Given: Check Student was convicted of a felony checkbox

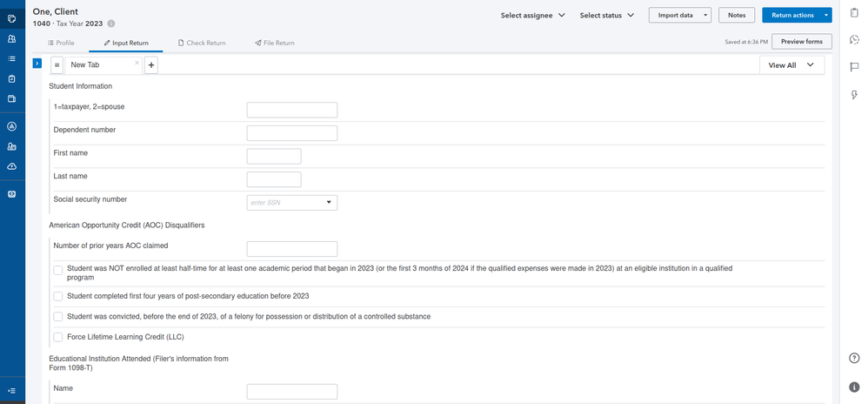Looking at the screenshot, I should [x=58, y=316].
